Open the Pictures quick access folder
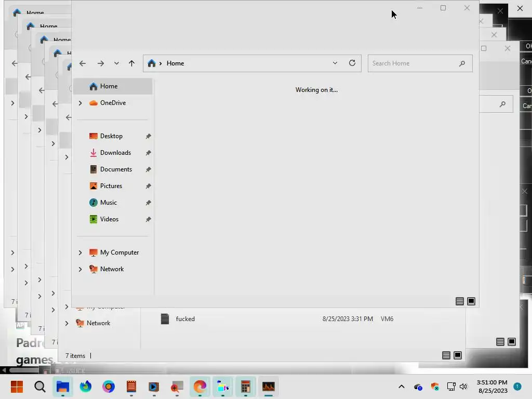532x399 pixels. [x=111, y=186]
